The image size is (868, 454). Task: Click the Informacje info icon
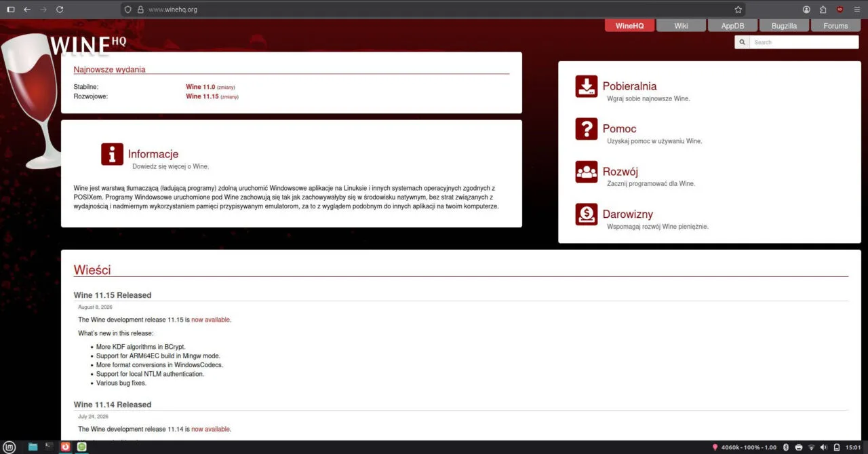[x=112, y=154]
